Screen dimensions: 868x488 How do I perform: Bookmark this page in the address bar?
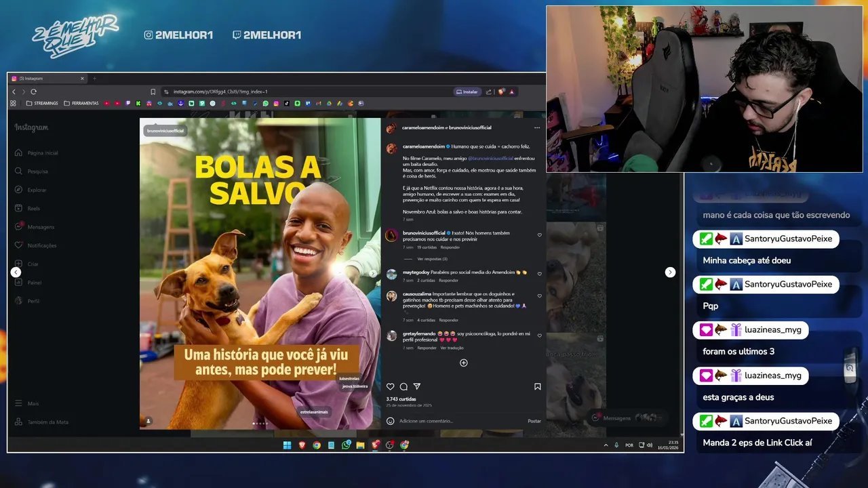pos(153,91)
